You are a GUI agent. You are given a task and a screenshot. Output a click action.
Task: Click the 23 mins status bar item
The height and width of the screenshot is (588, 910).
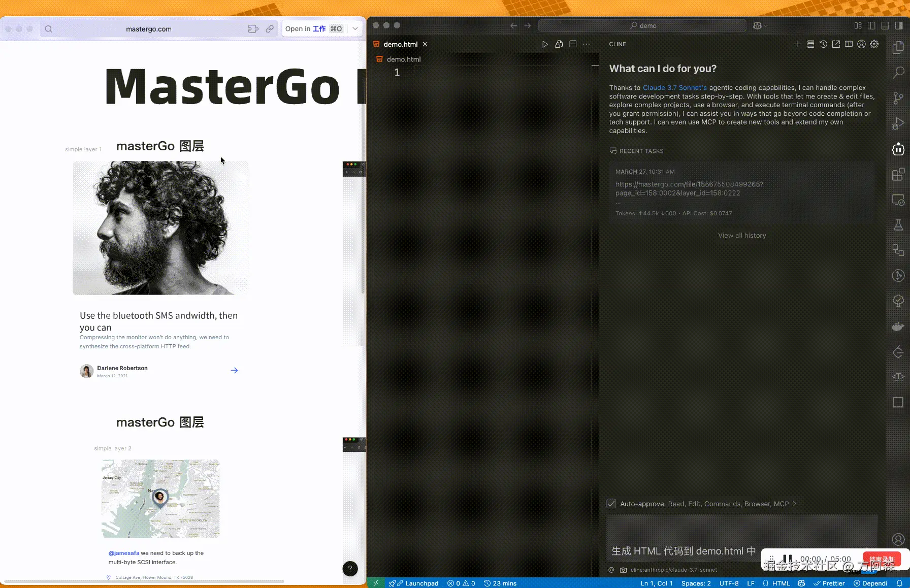(x=500, y=583)
